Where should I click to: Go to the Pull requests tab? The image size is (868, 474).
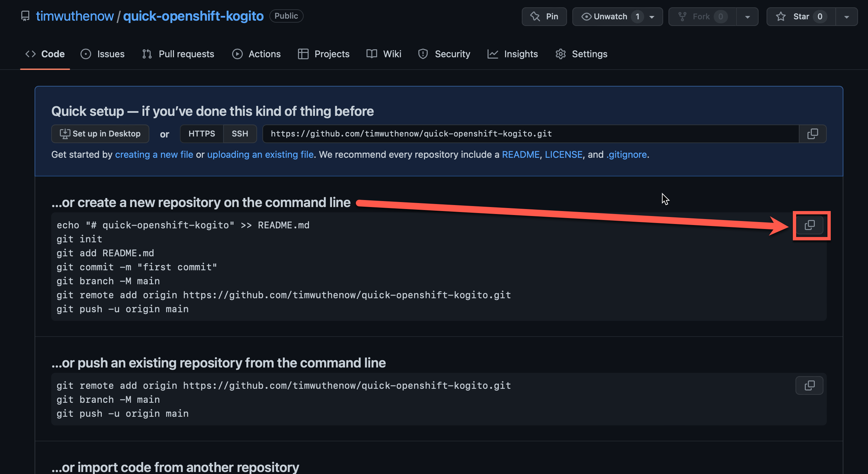point(178,54)
